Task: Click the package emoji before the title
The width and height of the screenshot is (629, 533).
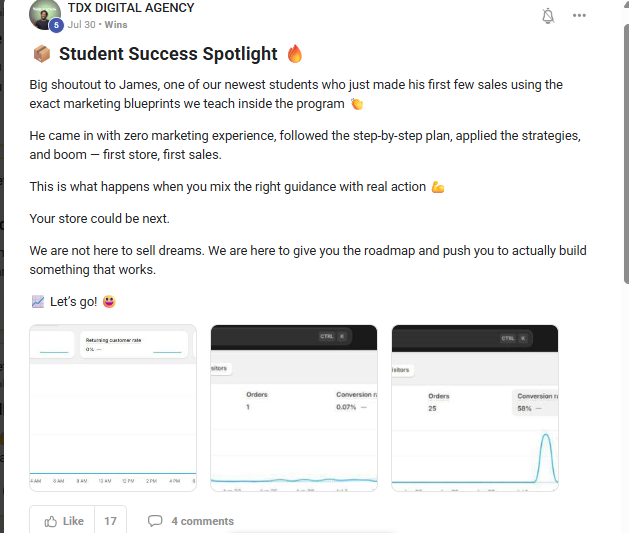Action: coord(42,54)
